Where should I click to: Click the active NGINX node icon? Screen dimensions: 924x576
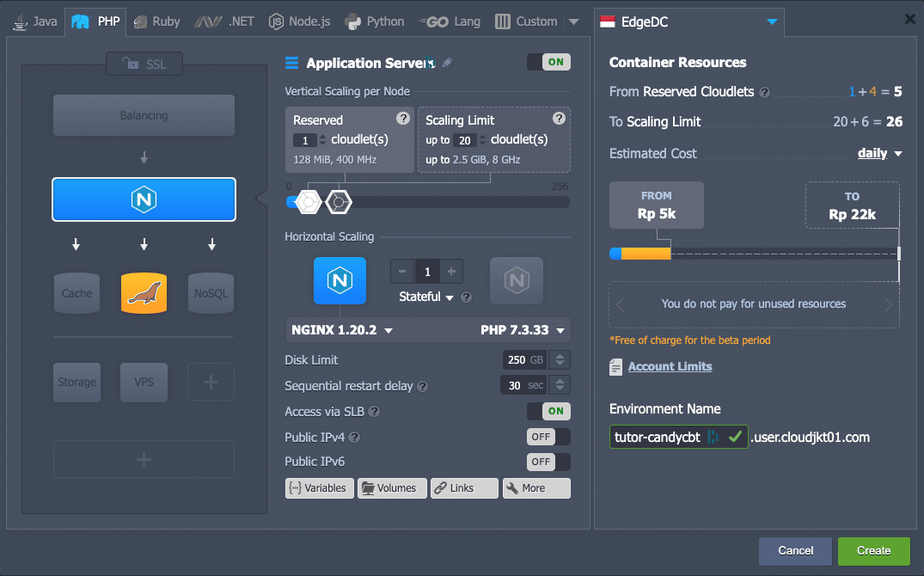click(340, 280)
